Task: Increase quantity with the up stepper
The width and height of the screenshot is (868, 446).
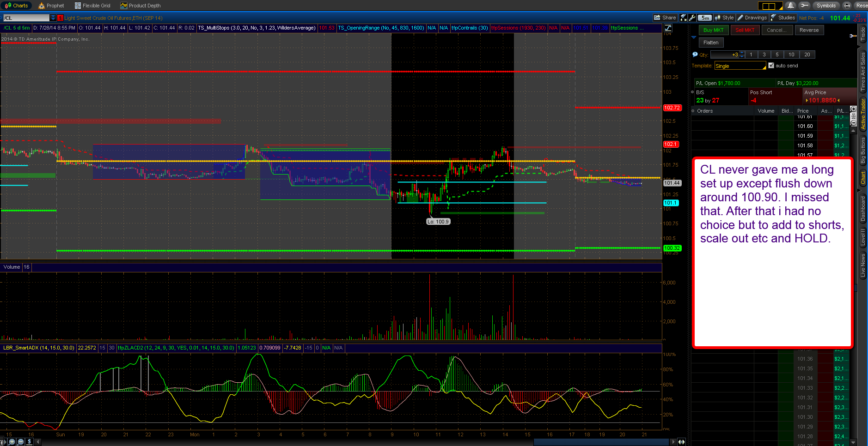Action: (742, 53)
